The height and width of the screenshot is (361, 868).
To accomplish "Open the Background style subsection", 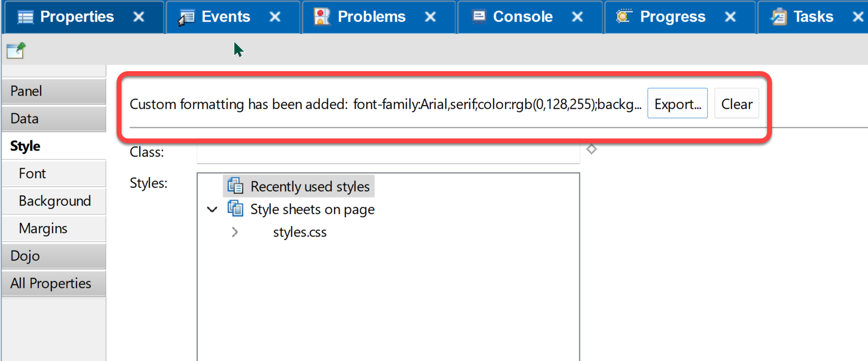I will (x=54, y=201).
